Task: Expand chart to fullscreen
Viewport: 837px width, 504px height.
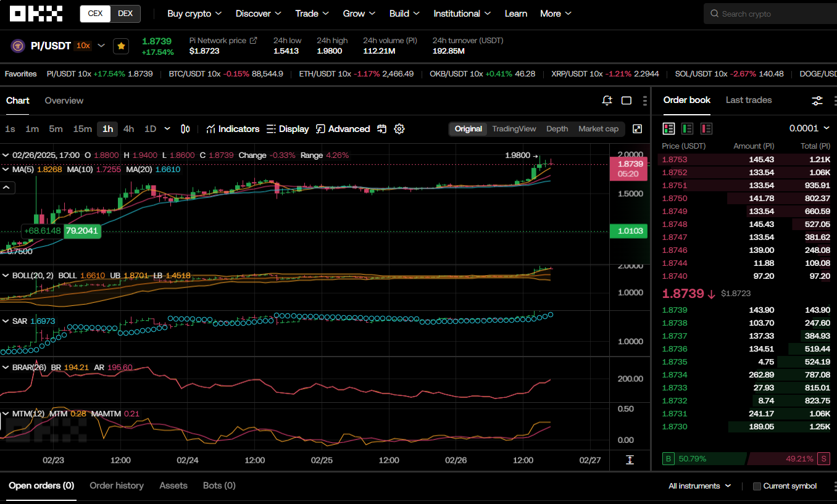Action: [638, 129]
